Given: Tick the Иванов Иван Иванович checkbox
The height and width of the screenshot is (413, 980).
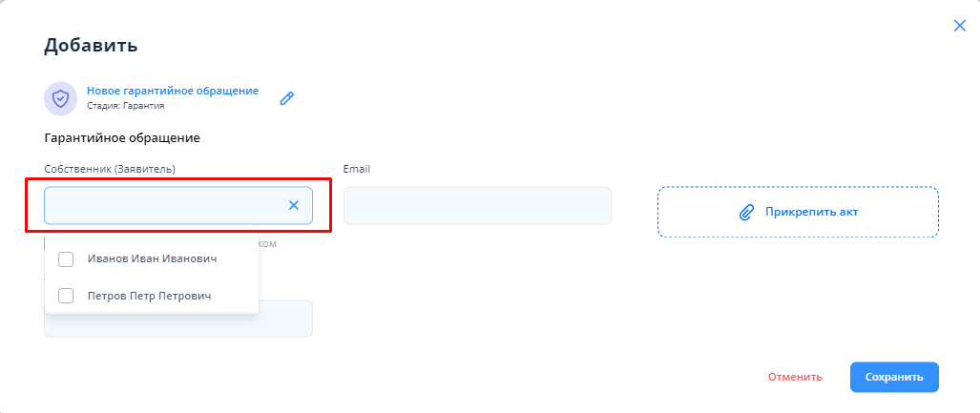Looking at the screenshot, I should [x=67, y=259].
